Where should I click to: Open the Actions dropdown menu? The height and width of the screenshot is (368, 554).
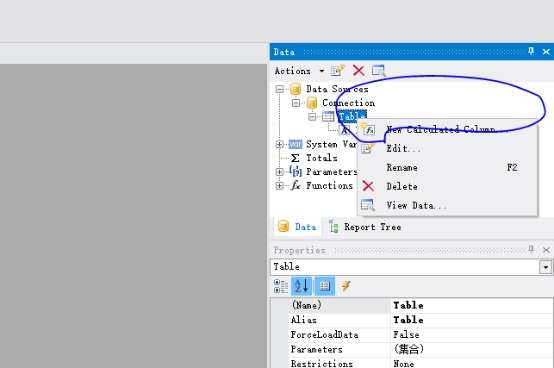coord(299,71)
